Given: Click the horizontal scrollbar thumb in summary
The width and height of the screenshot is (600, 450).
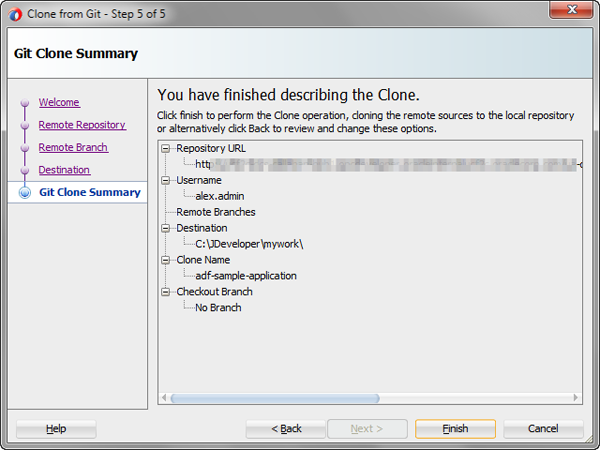Looking at the screenshot, I should 275,398.
